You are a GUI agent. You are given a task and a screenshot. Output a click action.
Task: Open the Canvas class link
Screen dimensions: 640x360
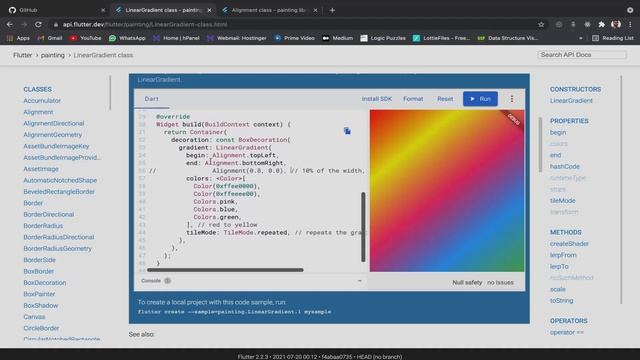coord(34,317)
